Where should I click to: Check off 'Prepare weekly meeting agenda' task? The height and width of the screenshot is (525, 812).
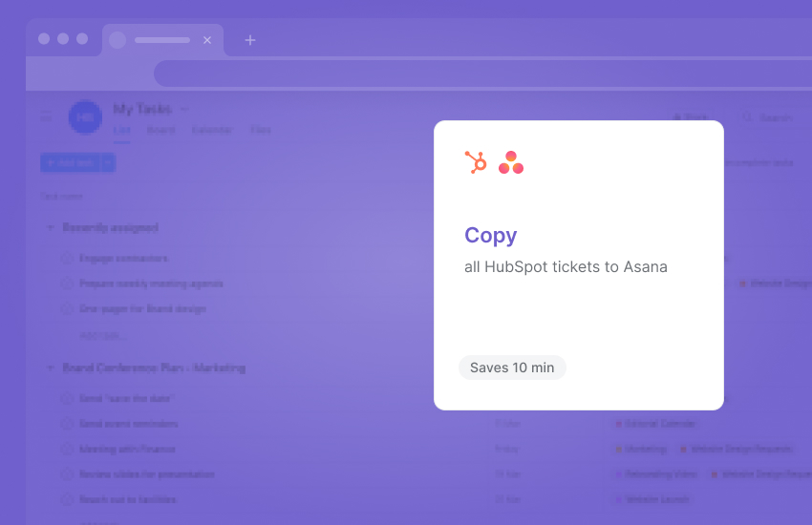[x=67, y=283]
